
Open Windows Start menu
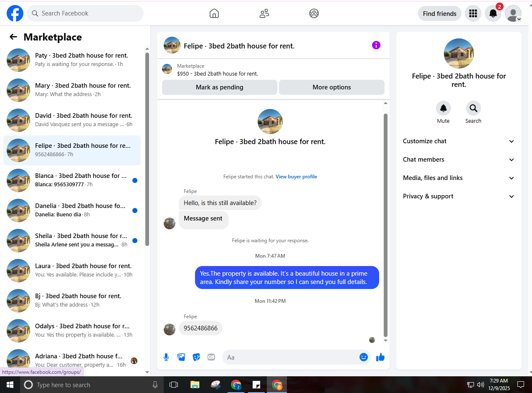[x=10, y=385]
